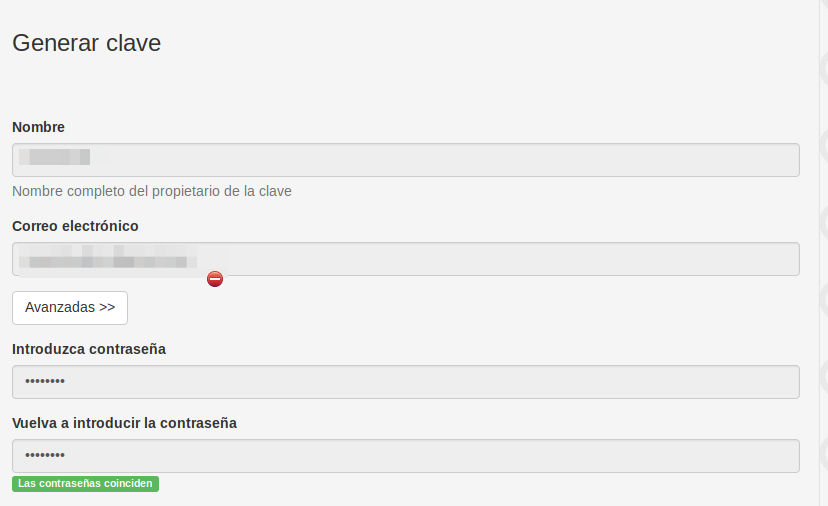This screenshot has width=828, height=506.
Task: Expand the Avanzadas >> options
Action: pyautogui.click(x=70, y=308)
